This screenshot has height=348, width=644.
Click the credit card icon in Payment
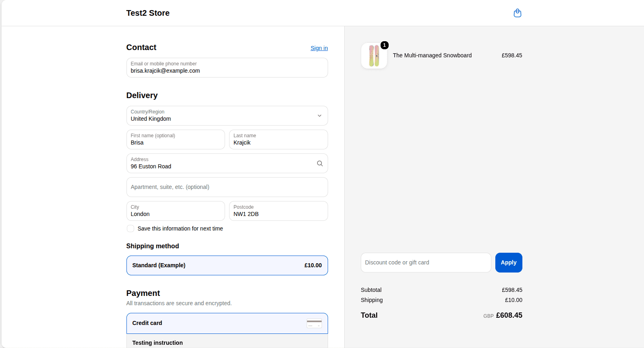(314, 323)
